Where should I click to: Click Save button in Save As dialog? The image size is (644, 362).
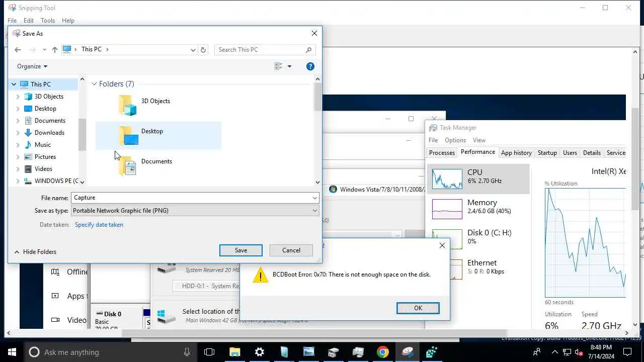(x=241, y=250)
